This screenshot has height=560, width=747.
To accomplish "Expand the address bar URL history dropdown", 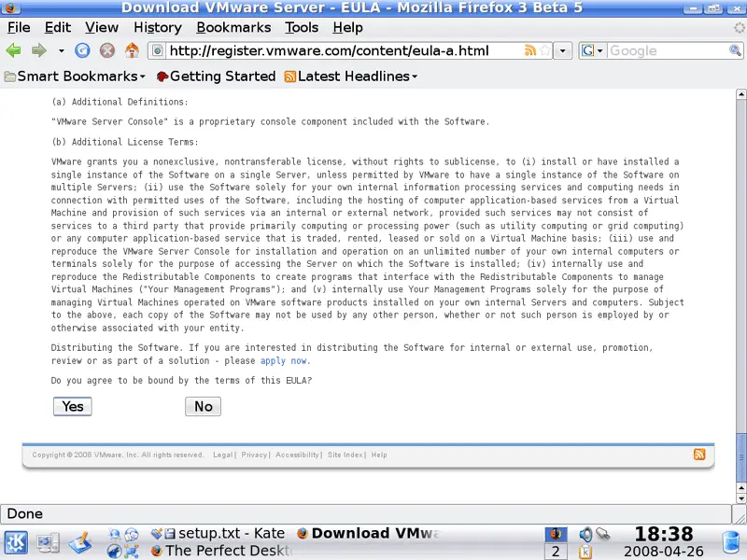I will pos(563,50).
